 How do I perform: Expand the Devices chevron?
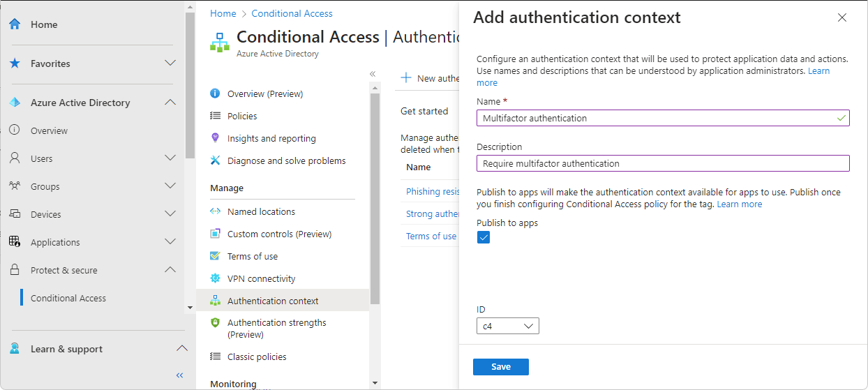[x=170, y=214]
